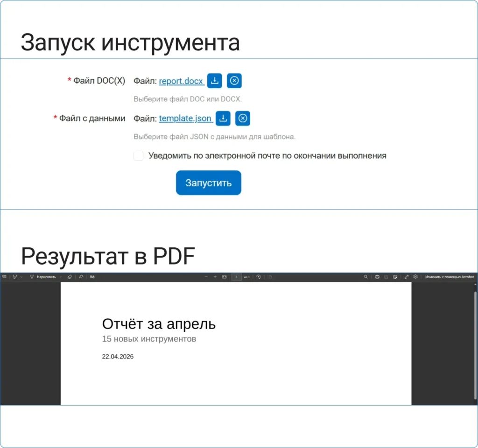Expand the highlight tool options arrow
Viewport: 478px width, 448px height.
[21, 277]
